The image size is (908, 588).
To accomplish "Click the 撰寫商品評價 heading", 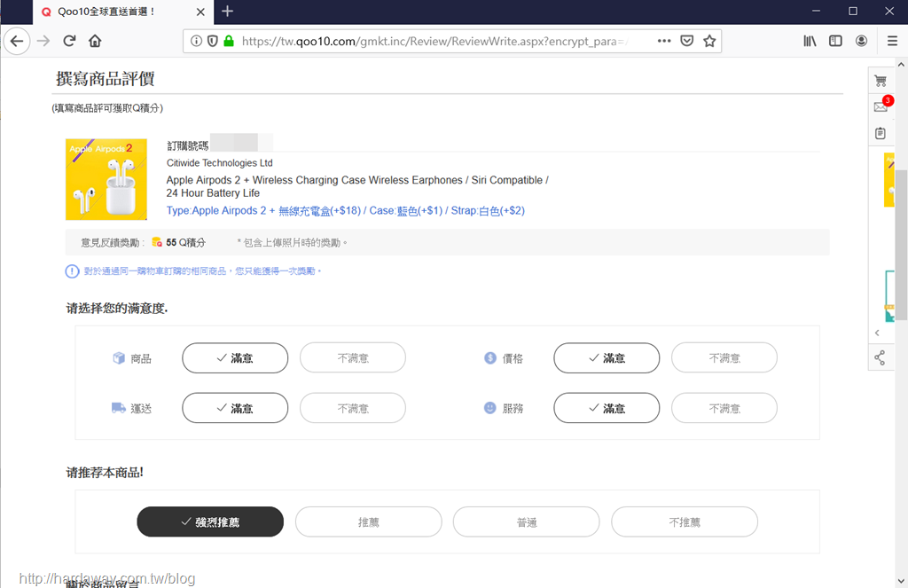I will pyautogui.click(x=105, y=78).
